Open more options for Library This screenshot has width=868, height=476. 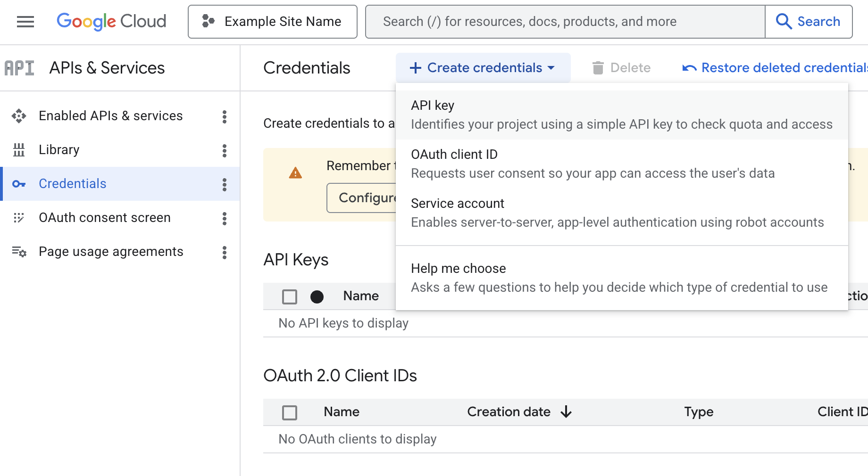(225, 151)
